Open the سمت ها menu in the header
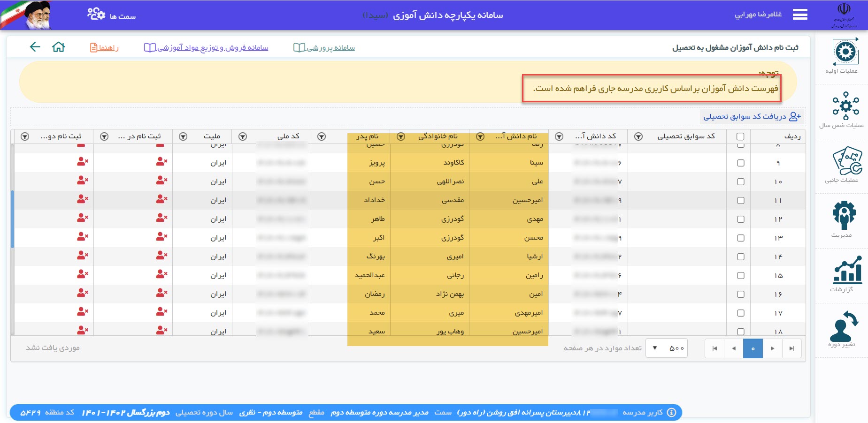The image size is (868, 423). coord(112,15)
